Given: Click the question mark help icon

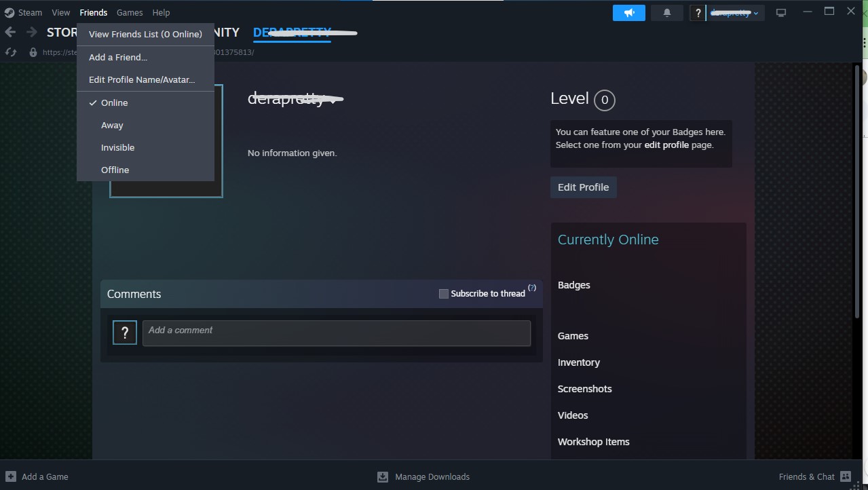Looking at the screenshot, I should 697,12.
